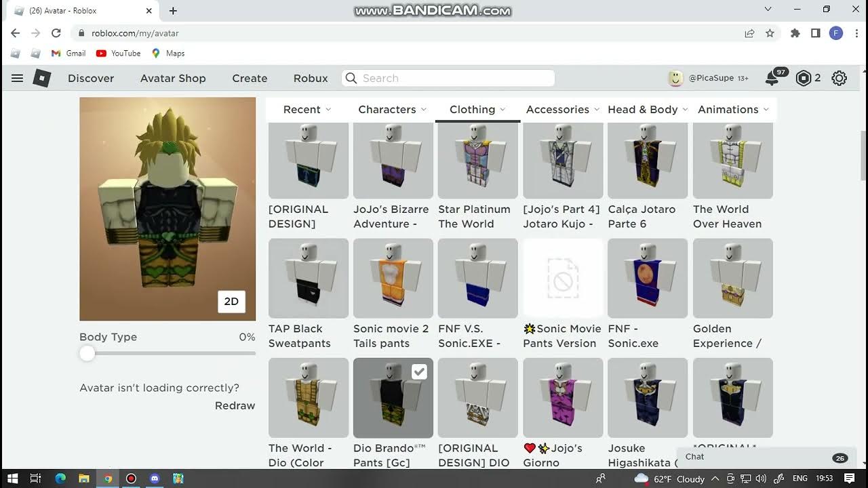Open the weather 62°F Cloudy widget

pos(669,479)
